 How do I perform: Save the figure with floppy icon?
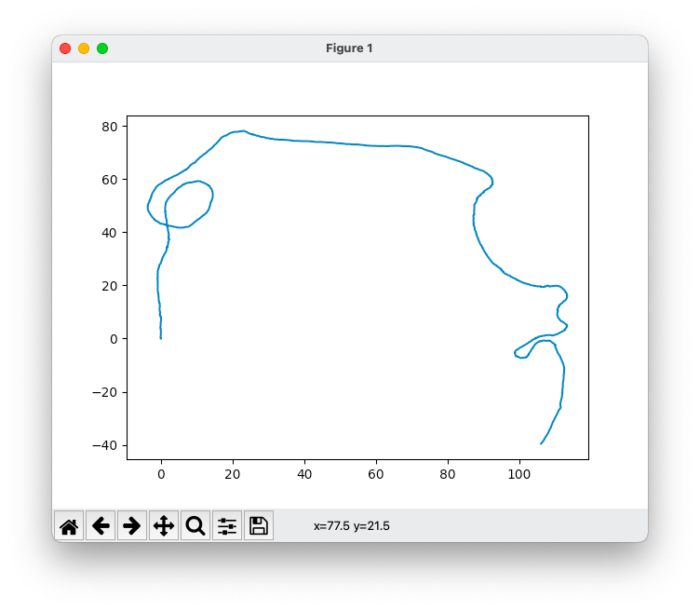click(259, 525)
